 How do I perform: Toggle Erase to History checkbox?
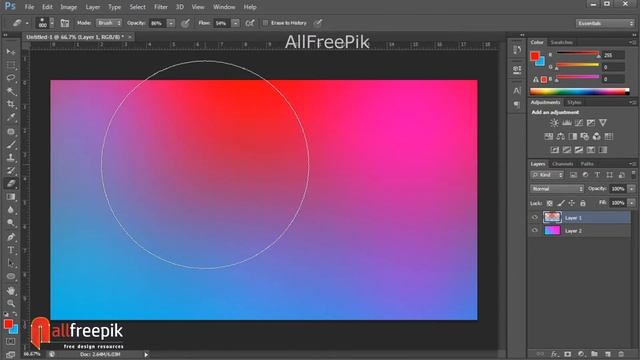[265, 23]
